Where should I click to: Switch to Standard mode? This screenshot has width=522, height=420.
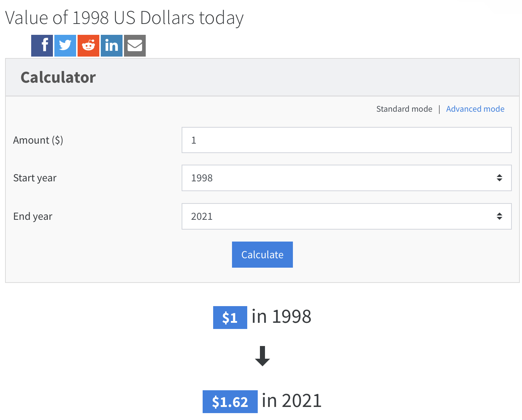404,109
